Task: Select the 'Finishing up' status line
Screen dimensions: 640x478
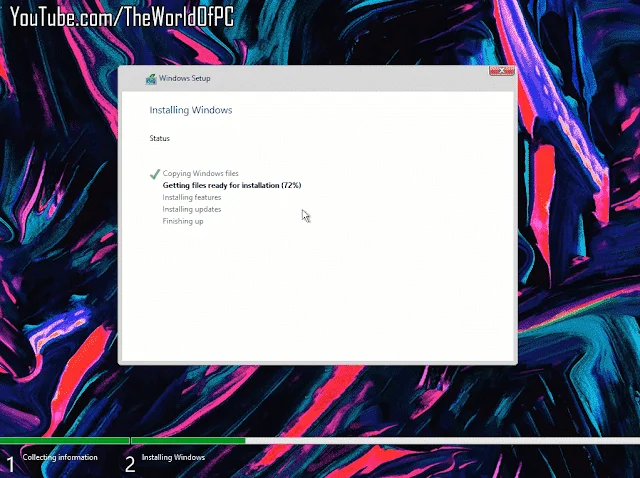Action: 183,221
